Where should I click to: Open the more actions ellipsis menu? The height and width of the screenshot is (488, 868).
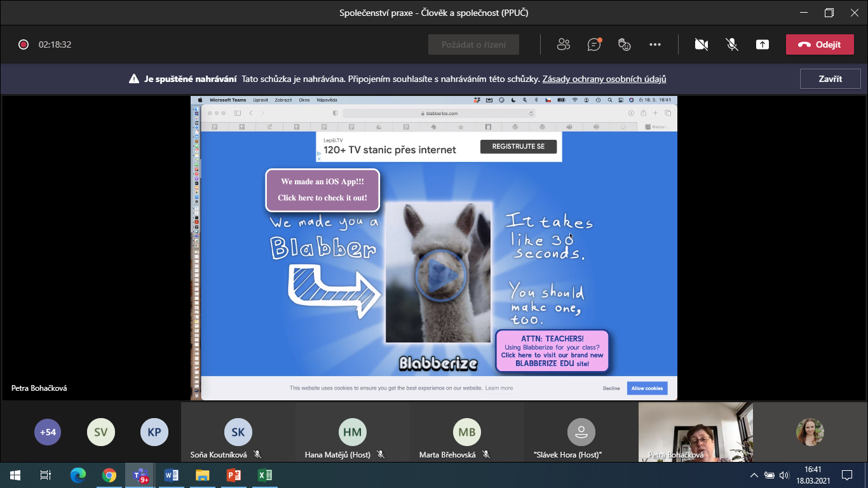(655, 44)
